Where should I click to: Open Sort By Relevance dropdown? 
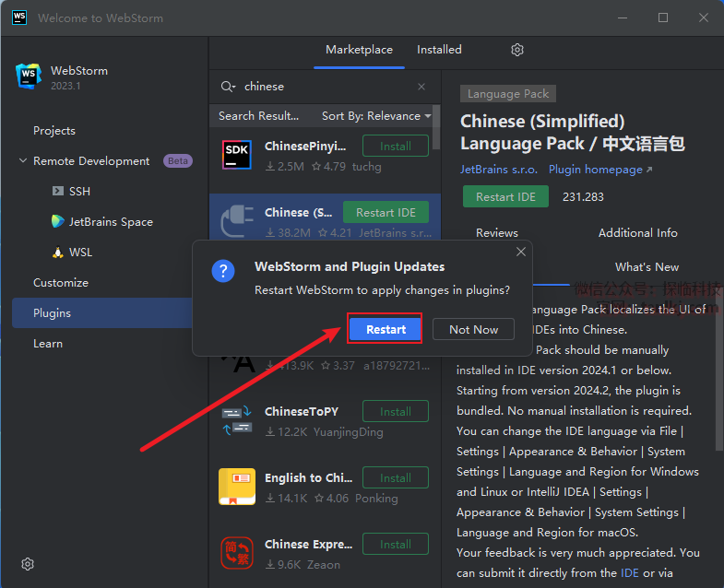coord(376,116)
